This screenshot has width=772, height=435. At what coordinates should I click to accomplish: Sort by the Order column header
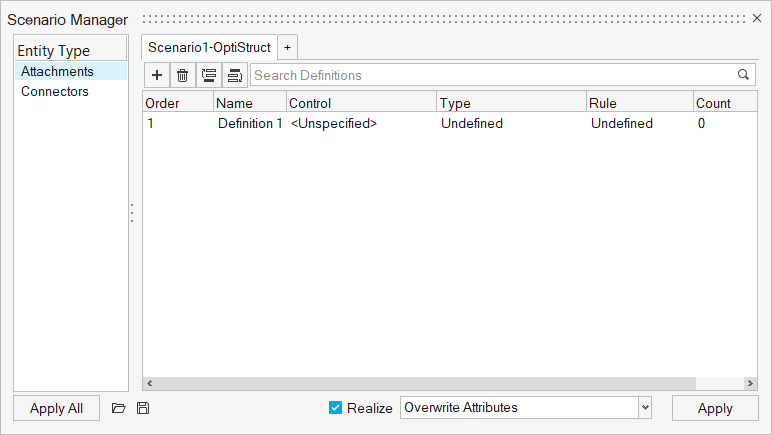(178, 103)
